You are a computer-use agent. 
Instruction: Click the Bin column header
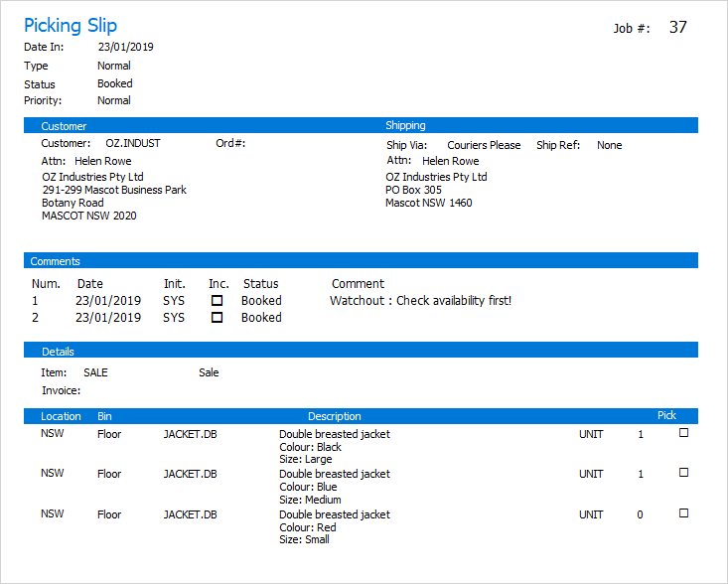[105, 416]
